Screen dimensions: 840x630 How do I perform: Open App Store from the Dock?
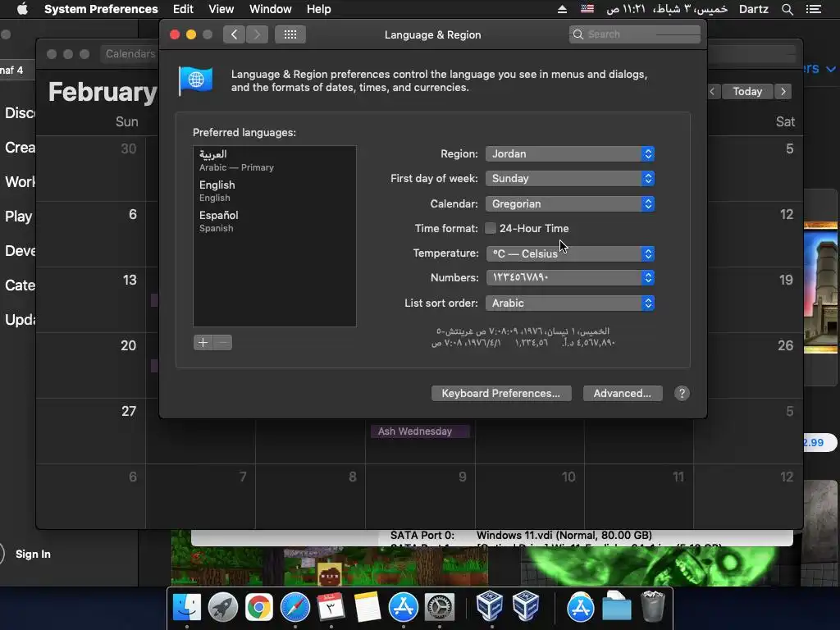403,608
